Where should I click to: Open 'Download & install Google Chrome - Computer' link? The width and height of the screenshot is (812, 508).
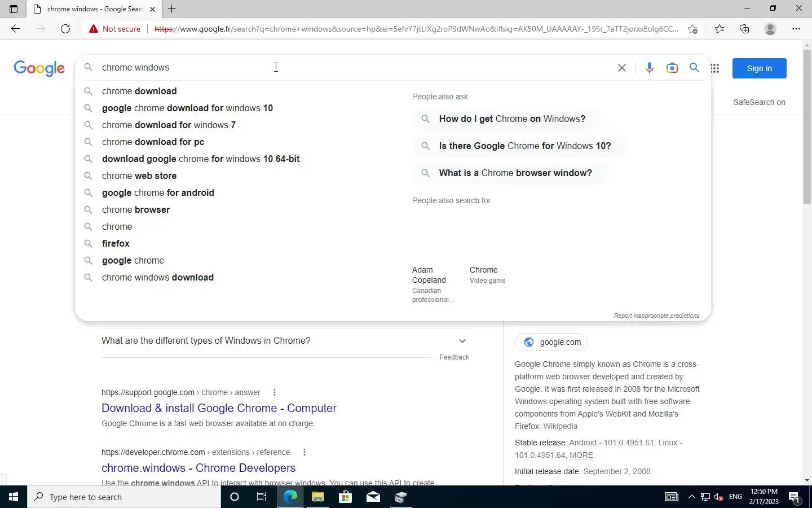pyautogui.click(x=219, y=408)
